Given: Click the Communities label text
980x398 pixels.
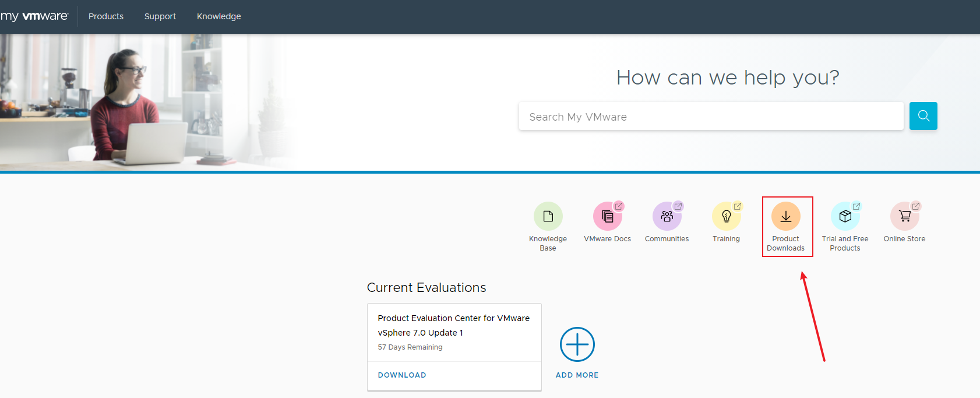Looking at the screenshot, I should (x=667, y=239).
